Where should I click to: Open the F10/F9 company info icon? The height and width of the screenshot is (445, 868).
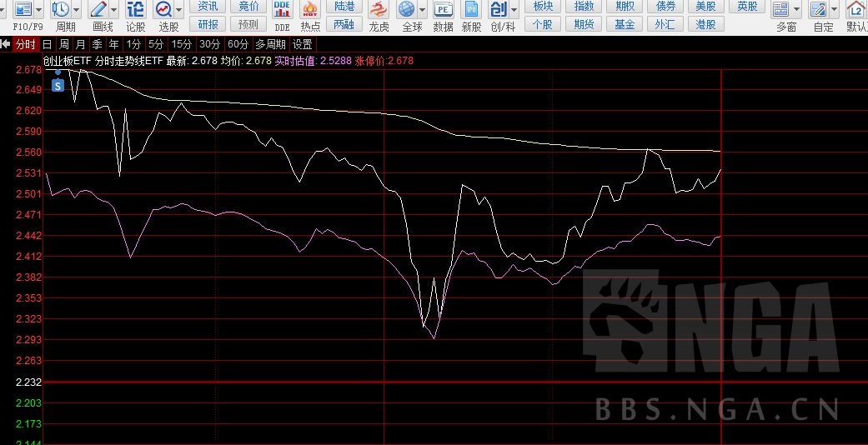[x=24, y=9]
